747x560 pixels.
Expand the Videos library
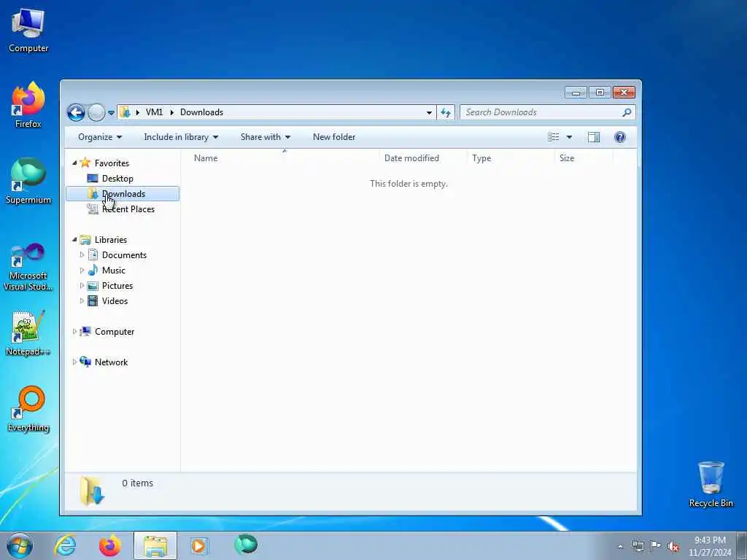point(82,301)
